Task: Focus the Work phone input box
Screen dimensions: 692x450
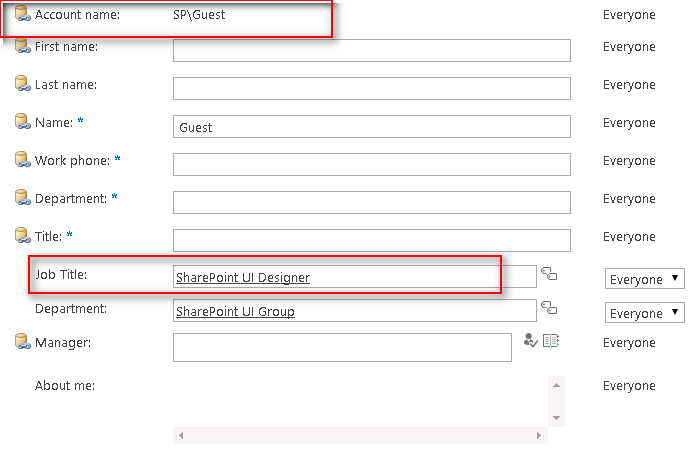Action: pyautogui.click(x=371, y=164)
